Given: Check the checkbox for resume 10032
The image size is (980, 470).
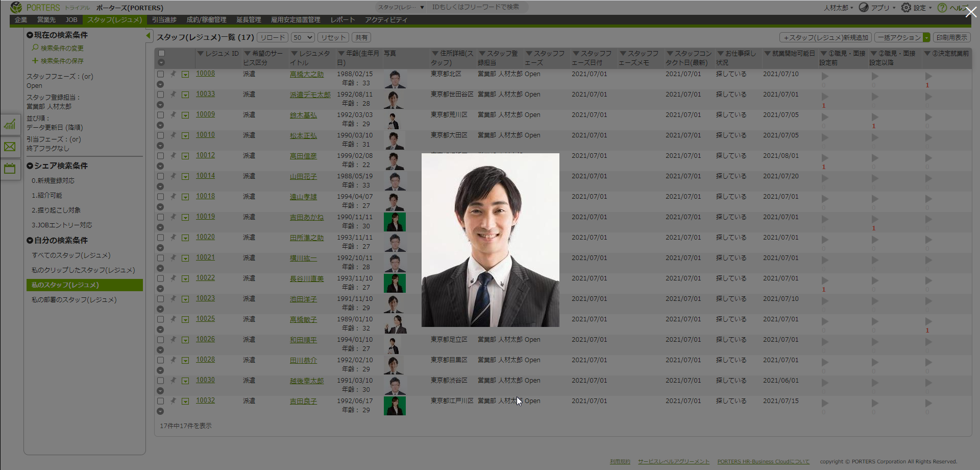Looking at the screenshot, I should pos(160,401).
